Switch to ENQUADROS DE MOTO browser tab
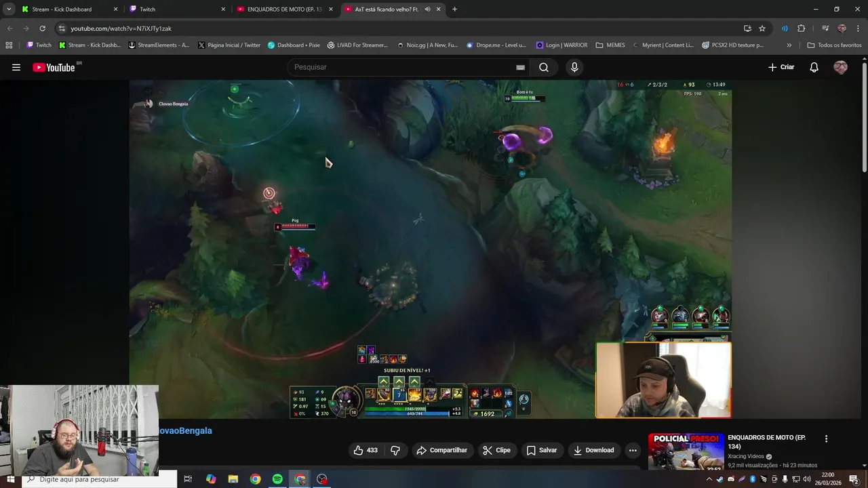 click(284, 9)
